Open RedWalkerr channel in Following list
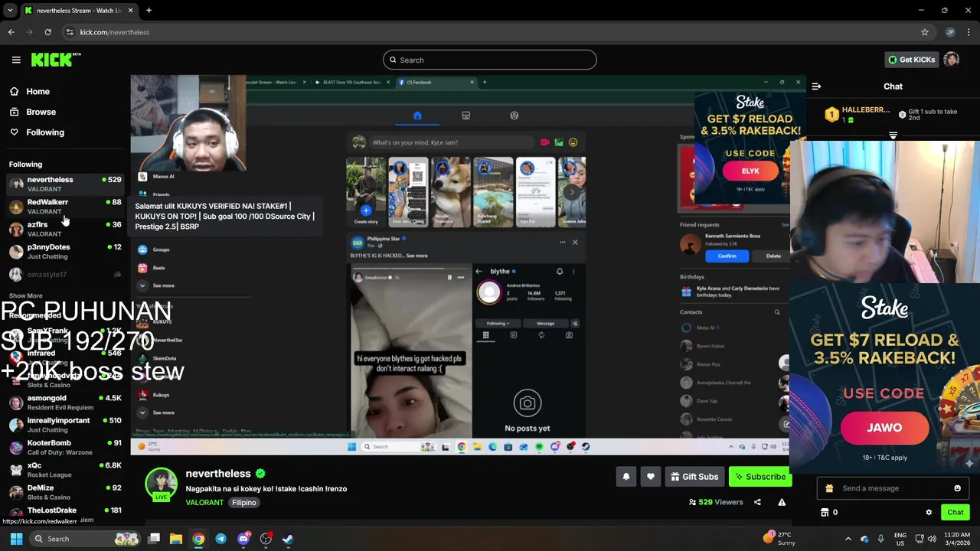 65,207
